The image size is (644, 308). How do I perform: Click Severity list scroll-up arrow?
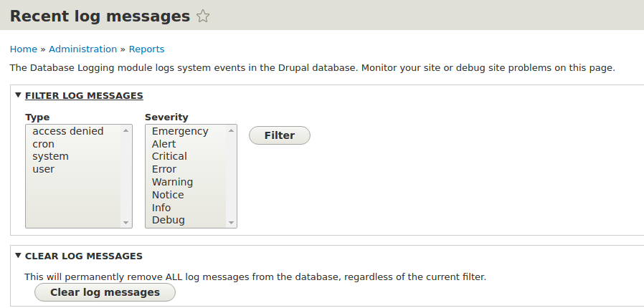[232, 130]
